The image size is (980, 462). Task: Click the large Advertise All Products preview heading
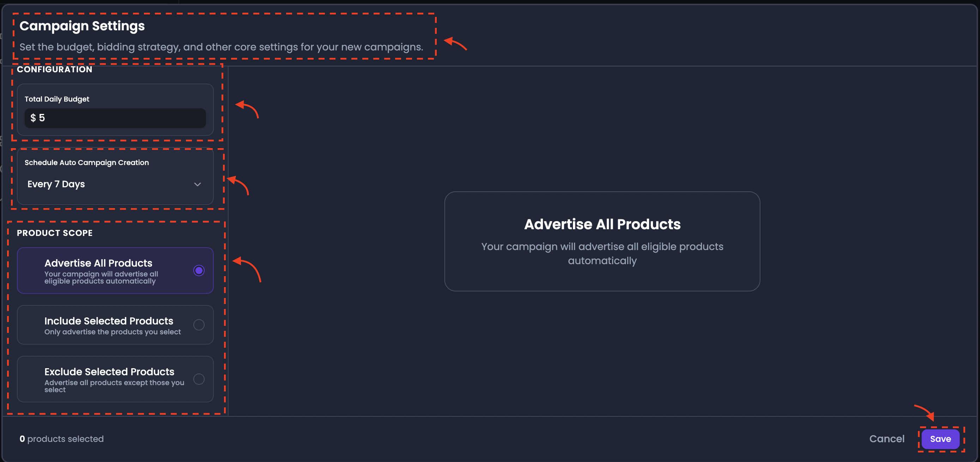point(602,224)
